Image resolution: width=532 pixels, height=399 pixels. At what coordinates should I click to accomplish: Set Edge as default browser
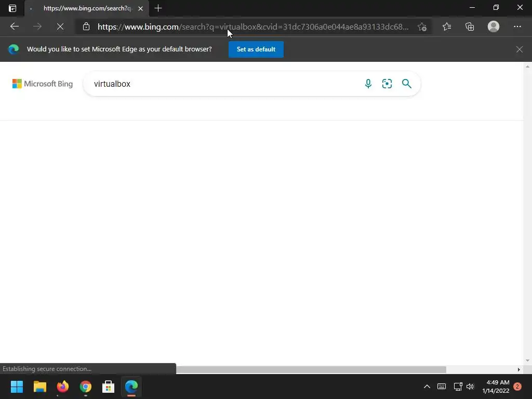coord(256,49)
